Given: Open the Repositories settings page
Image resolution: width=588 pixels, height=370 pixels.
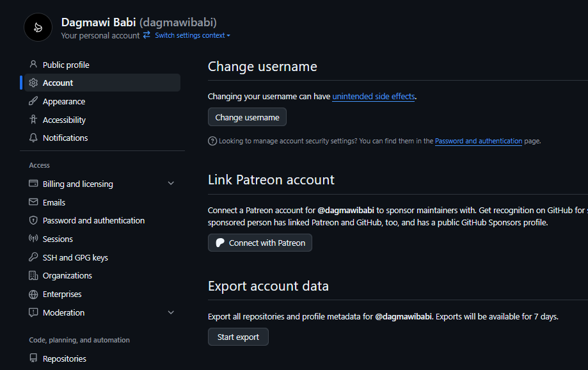Looking at the screenshot, I should click(x=64, y=358).
